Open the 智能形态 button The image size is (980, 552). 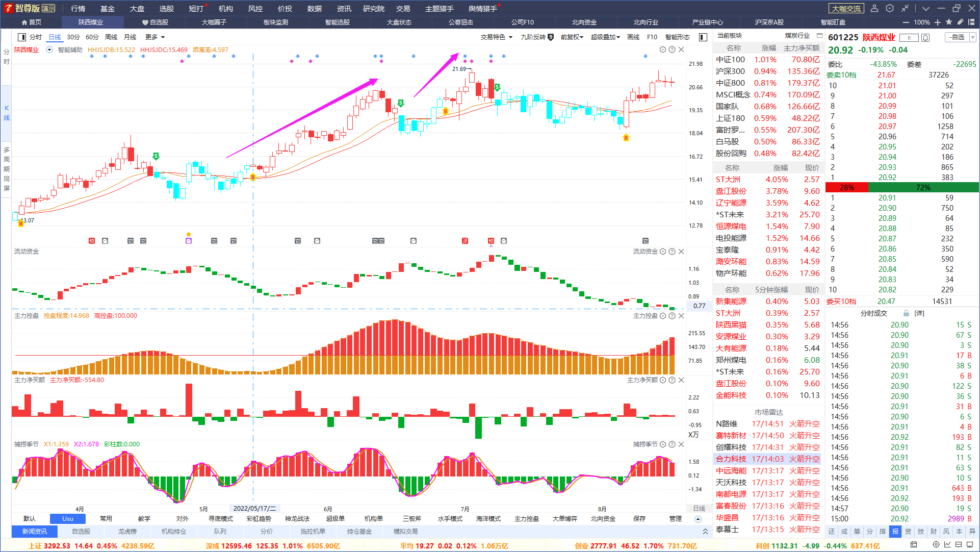pos(678,37)
